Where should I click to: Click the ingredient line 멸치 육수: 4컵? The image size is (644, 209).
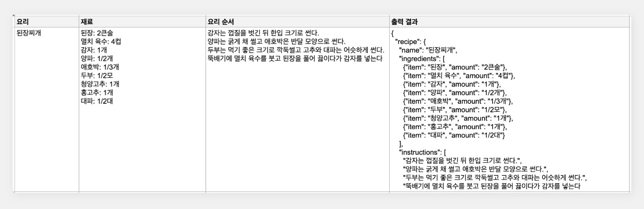(100, 41)
